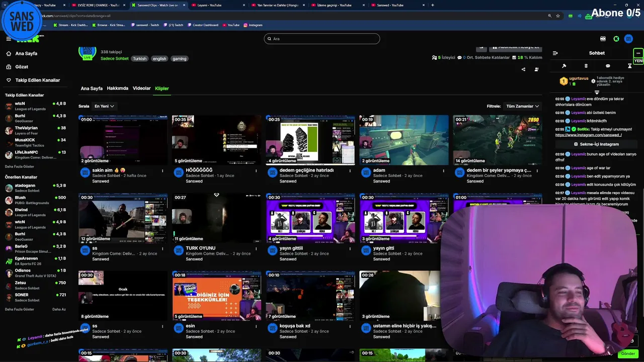Screen dimensions: 644x362
Task: Collapse recommended channels with 'Daha Az'
Action: point(59,309)
